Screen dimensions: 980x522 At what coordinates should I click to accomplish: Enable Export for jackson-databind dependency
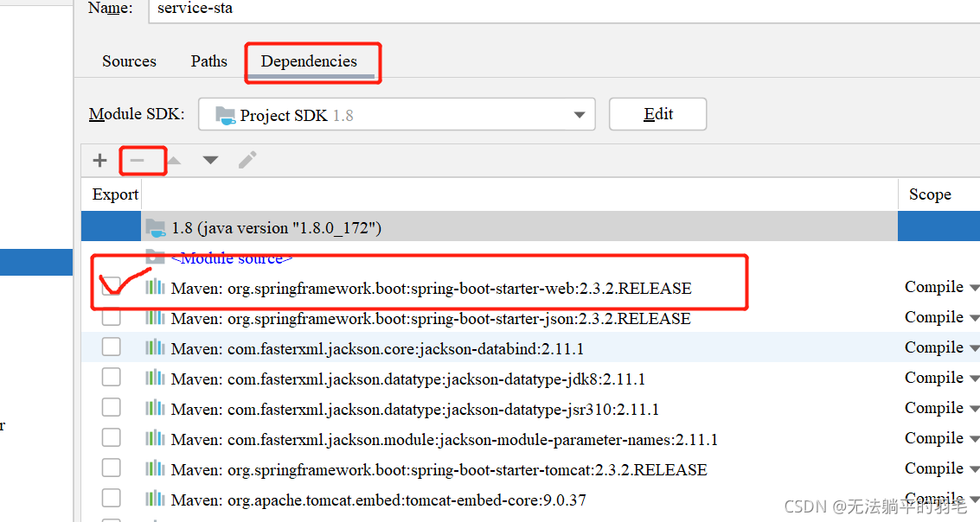click(111, 347)
